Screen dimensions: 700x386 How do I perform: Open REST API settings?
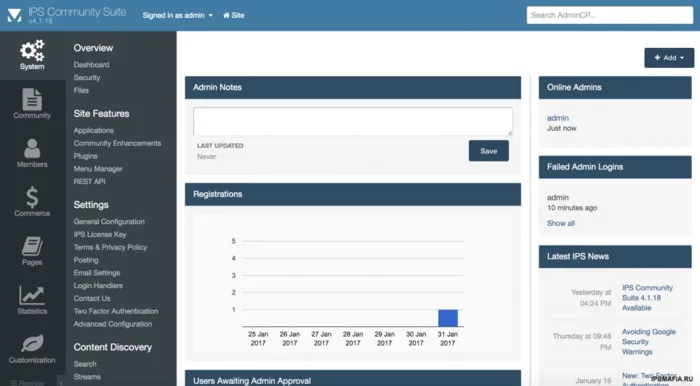tap(90, 182)
